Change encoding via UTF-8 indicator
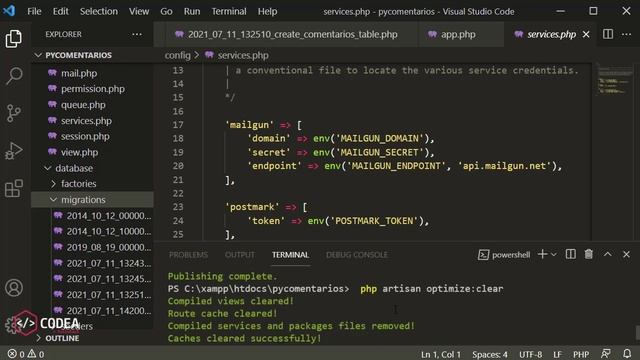Viewport: 640px width, 360px height. (531, 354)
